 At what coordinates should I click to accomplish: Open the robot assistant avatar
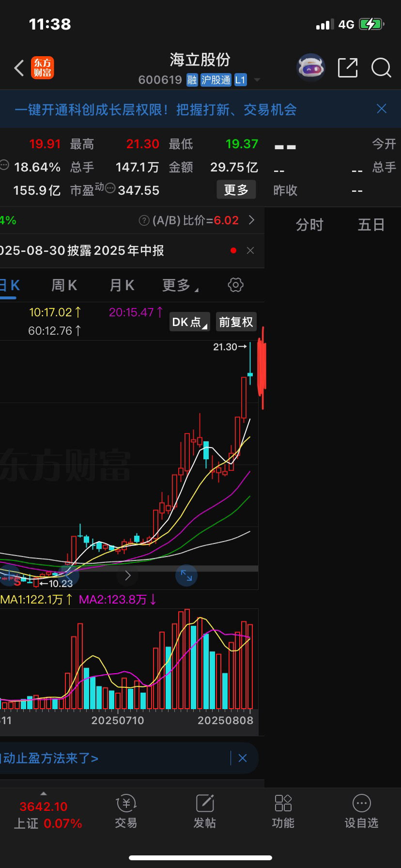[x=310, y=68]
